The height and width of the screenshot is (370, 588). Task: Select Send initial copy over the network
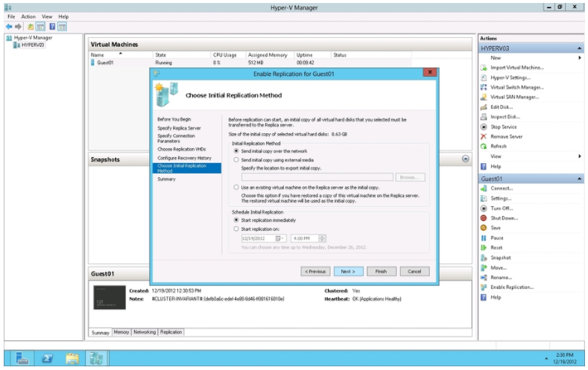point(236,151)
